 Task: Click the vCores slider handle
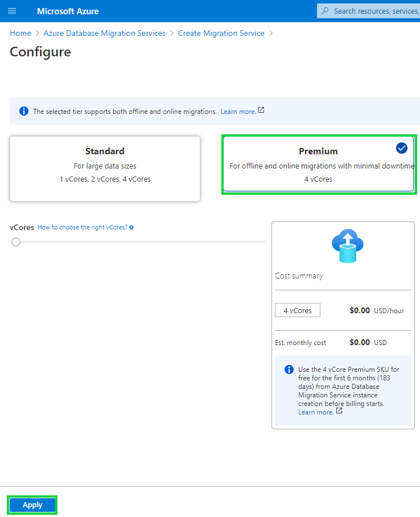click(16, 242)
